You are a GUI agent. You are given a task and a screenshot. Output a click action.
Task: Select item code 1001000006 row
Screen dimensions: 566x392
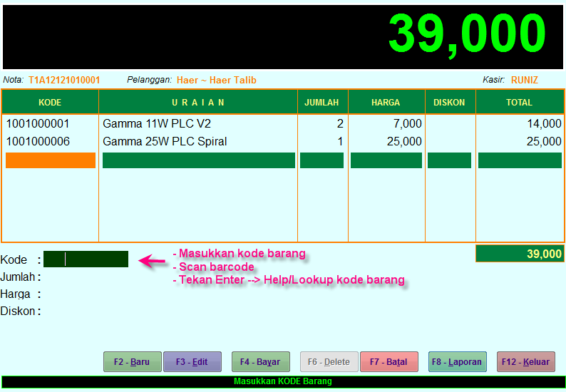pos(38,142)
